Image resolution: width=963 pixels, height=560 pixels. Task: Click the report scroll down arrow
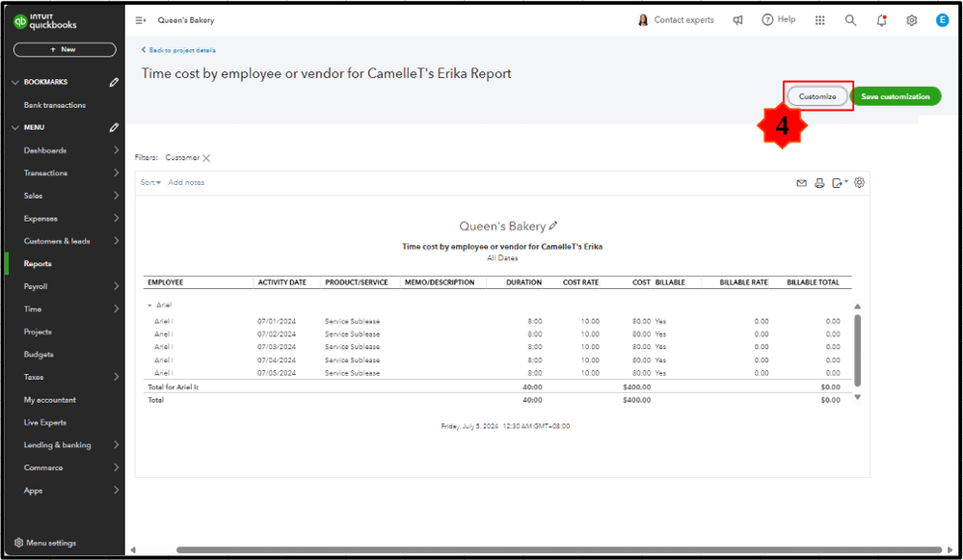point(857,397)
